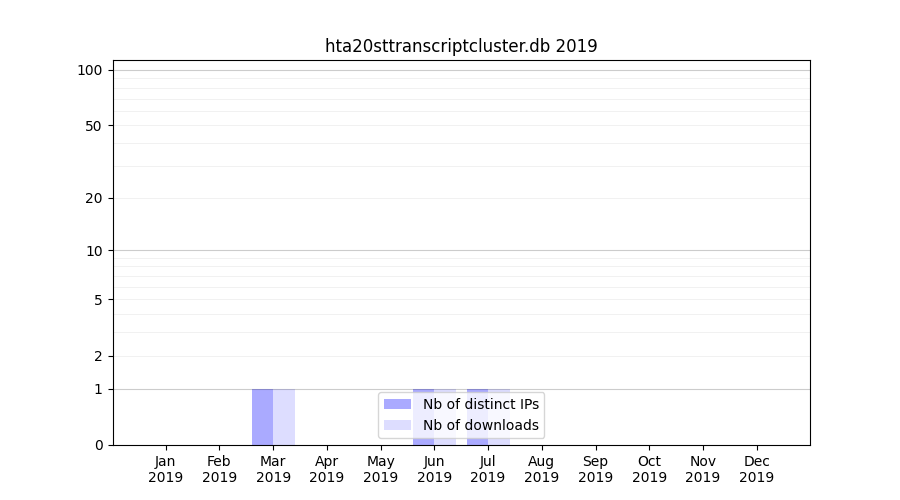Screen dimensions: 900x500
Task: Click the Aug 2019 x-axis label
Action: point(541,469)
